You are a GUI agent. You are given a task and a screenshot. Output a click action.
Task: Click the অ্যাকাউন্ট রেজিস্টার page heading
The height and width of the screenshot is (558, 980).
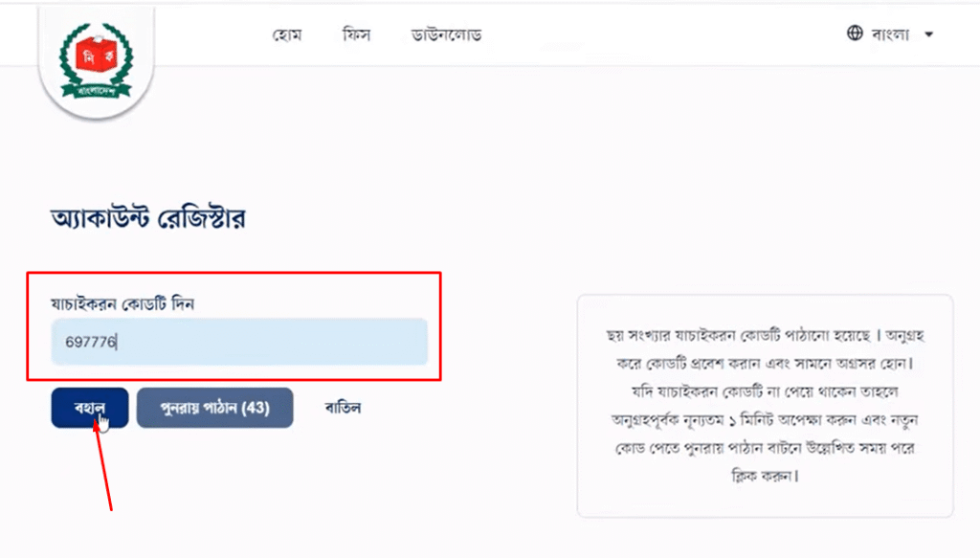coord(148,218)
